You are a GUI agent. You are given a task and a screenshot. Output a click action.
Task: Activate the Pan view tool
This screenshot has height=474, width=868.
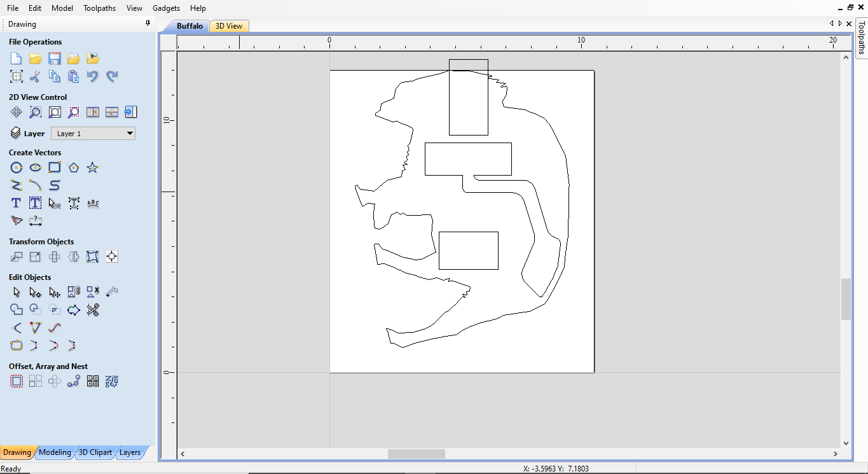17,112
